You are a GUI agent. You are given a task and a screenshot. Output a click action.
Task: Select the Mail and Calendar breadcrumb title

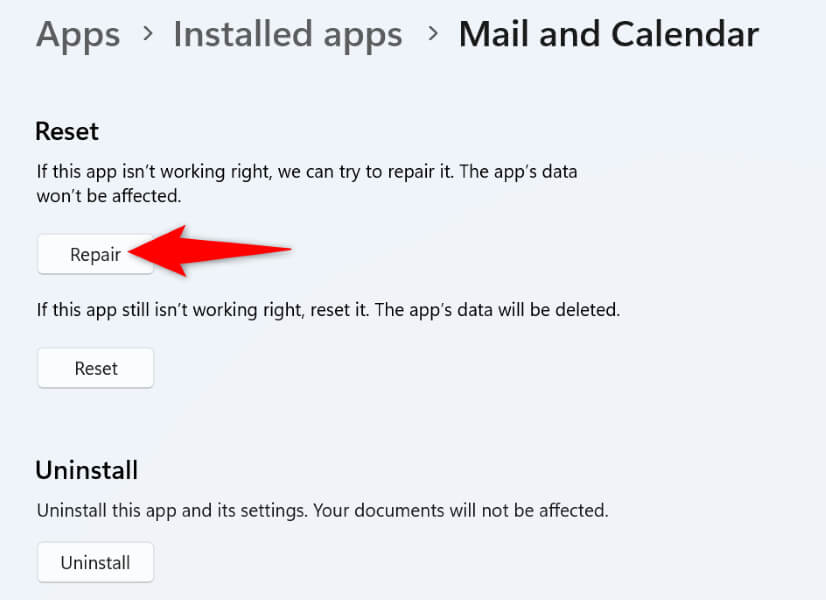pyautogui.click(x=608, y=35)
